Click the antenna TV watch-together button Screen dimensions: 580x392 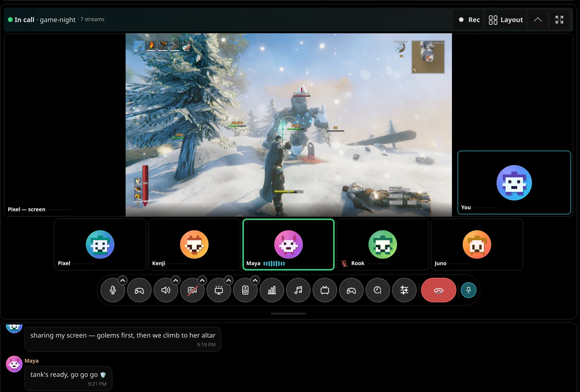[324, 290]
